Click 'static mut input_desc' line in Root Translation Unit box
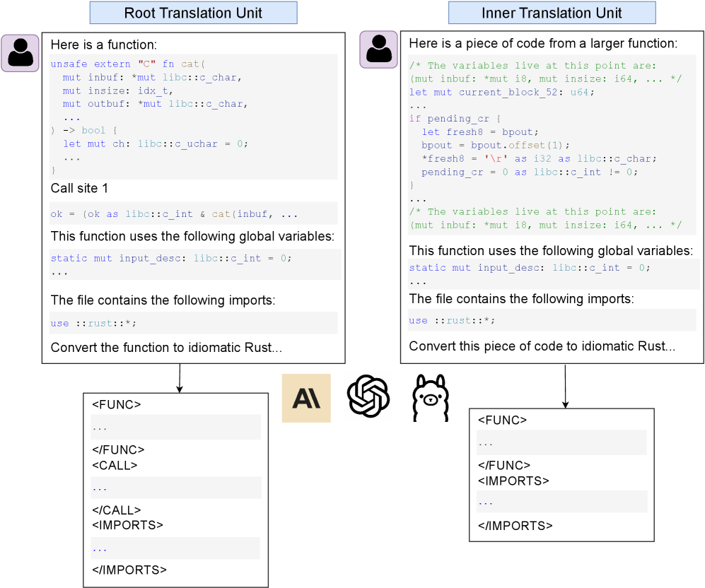Screen dimensions: 705x588 click(171, 258)
